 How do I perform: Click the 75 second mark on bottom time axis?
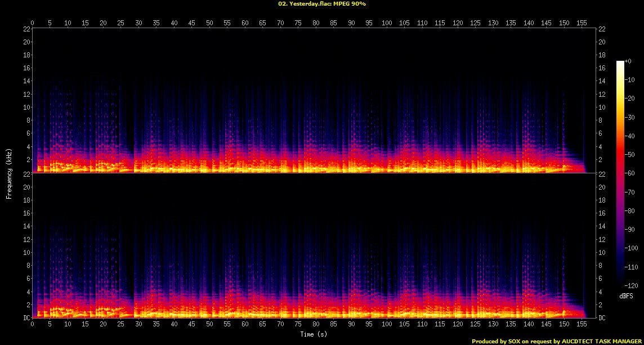pos(298,325)
